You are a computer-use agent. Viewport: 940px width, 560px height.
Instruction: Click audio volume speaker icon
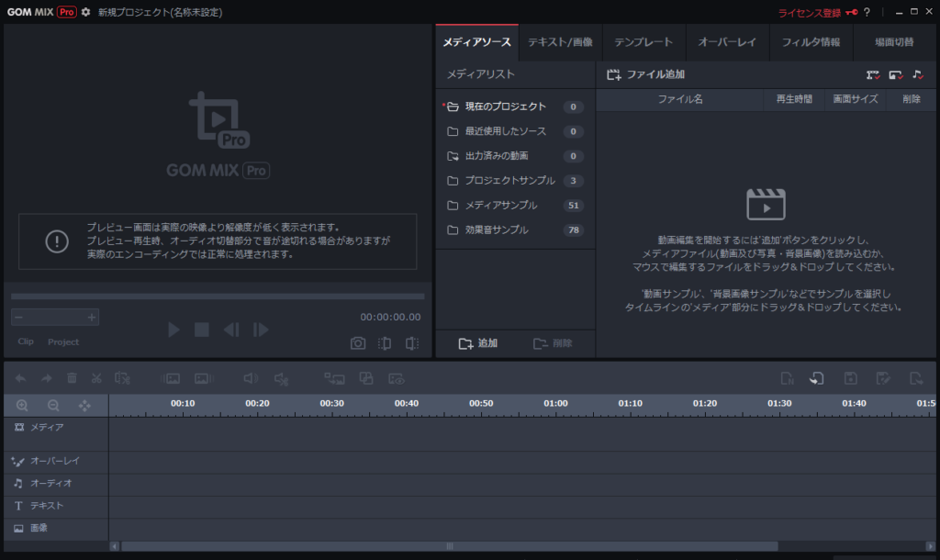click(x=251, y=378)
